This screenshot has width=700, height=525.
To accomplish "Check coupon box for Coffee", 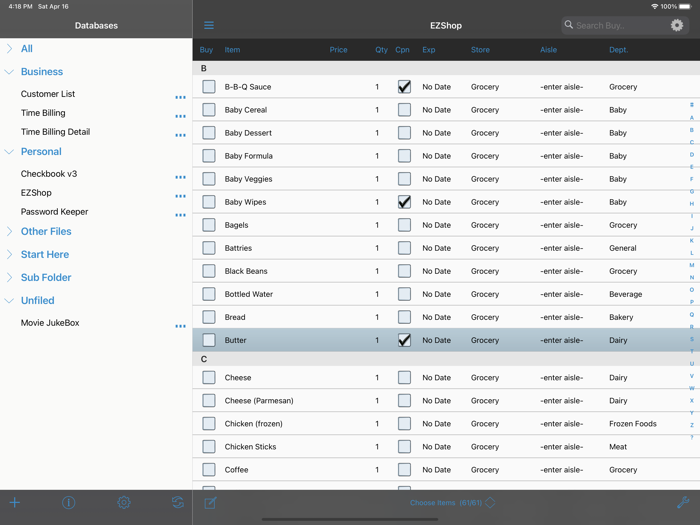I will coord(404,470).
